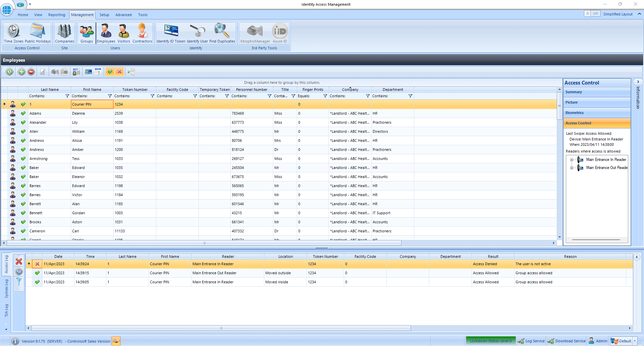This screenshot has width=644, height=346.
Task: Switch to the Reporting ribbon tab
Action: (x=57, y=15)
